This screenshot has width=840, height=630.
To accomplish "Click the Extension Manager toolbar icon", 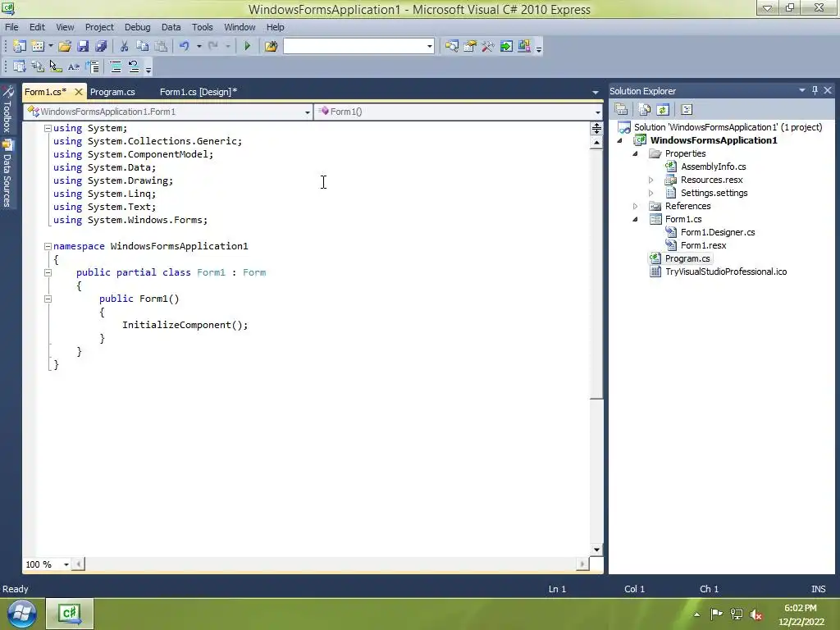I will [524, 47].
